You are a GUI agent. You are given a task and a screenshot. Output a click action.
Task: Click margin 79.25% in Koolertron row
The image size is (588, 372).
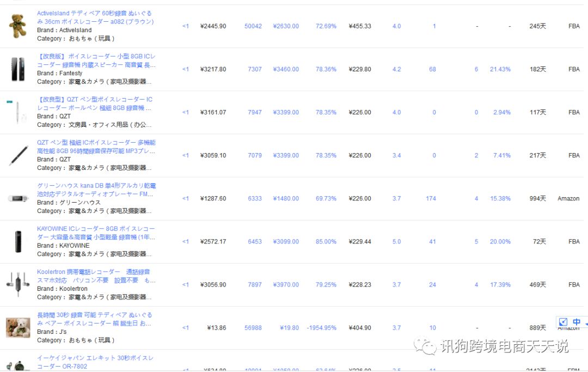tap(326, 285)
